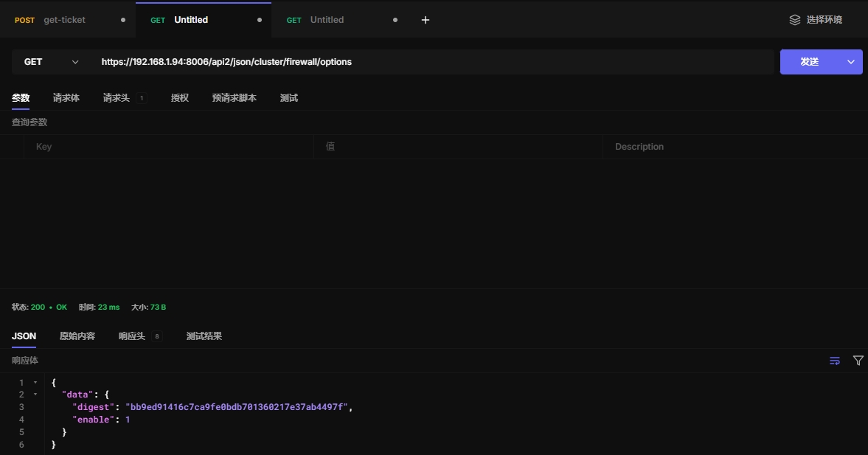Open the GET method dropdown
Screen dimensions: 868x455
[51, 62]
